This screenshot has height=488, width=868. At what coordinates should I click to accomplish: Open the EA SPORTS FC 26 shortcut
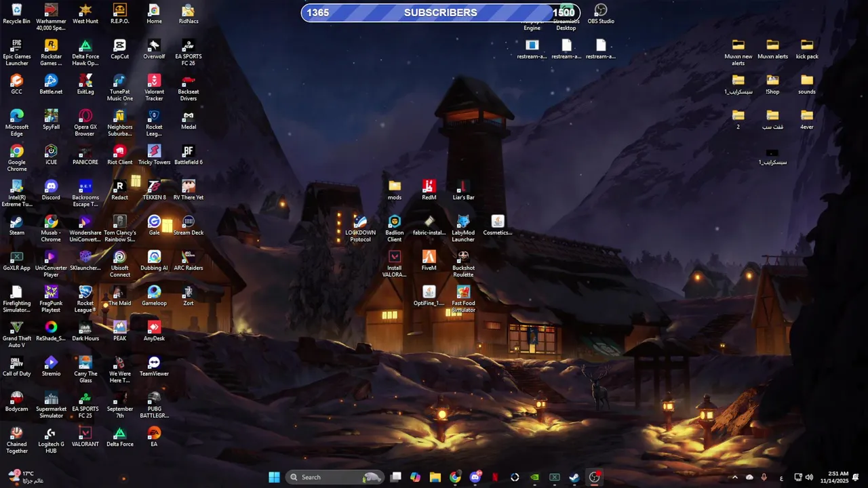pos(189,52)
